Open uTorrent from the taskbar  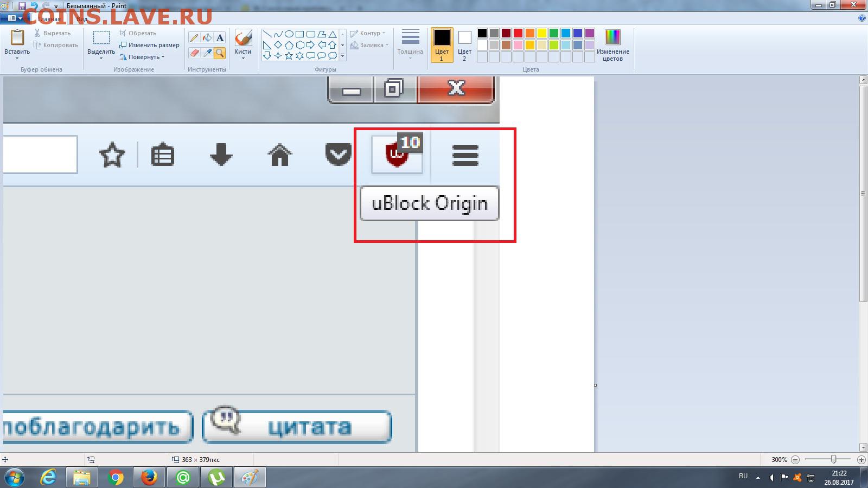tap(216, 478)
